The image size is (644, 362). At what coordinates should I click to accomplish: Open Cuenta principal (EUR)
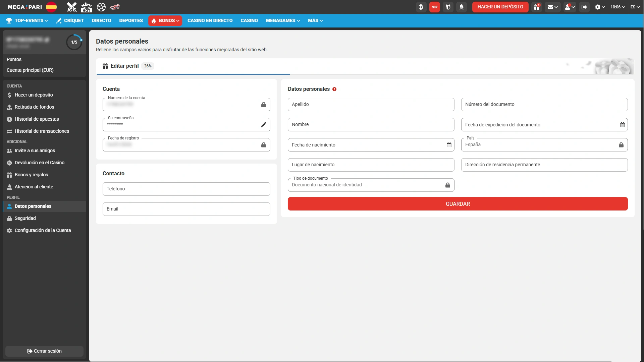30,70
